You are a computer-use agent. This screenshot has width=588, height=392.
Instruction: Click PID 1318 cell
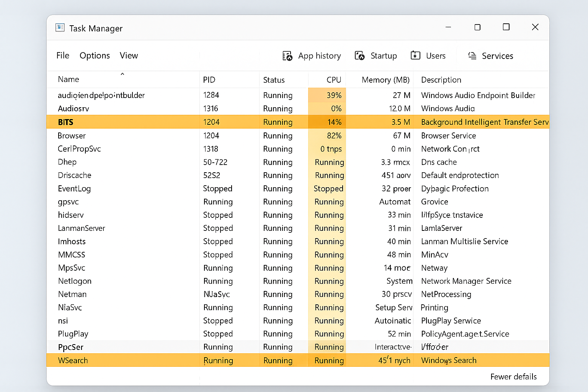(211, 149)
